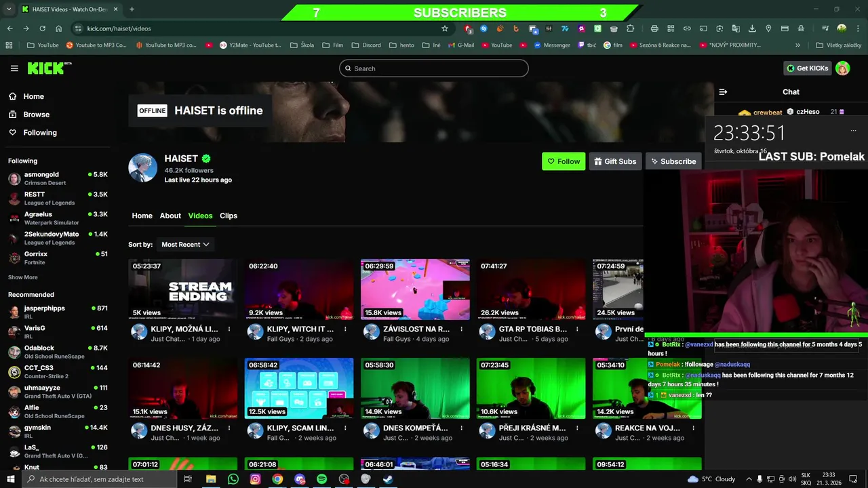868x488 pixels.
Task: Open the Messenger bookmark
Action: click(x=552, y=45)
